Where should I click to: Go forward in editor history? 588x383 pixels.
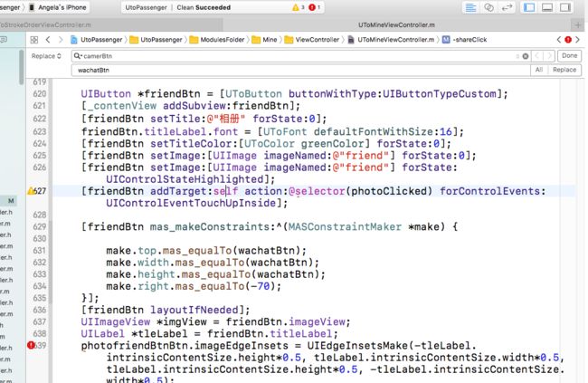click(61, 40)
